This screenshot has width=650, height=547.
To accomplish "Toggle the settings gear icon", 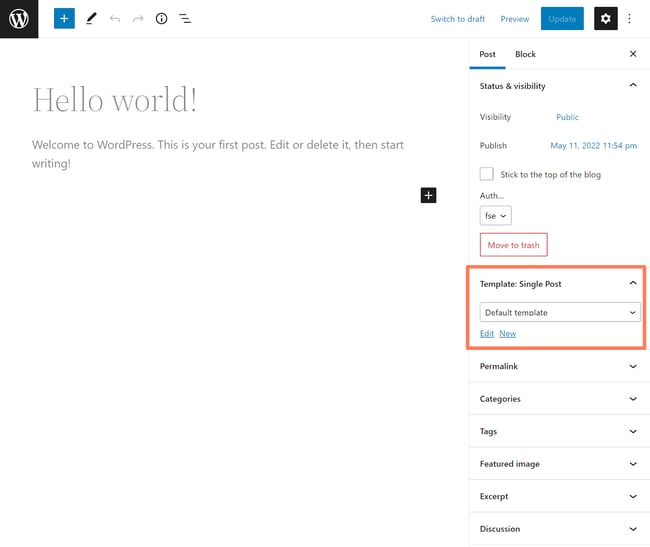I will tap(605, 19).
